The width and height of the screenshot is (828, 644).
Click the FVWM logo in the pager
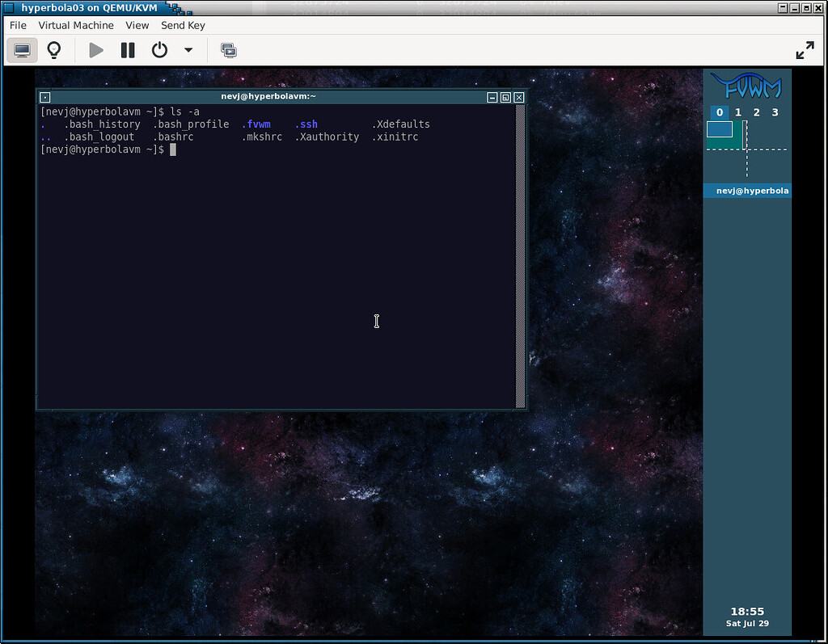pyautogui.click(x=747, y=83)
